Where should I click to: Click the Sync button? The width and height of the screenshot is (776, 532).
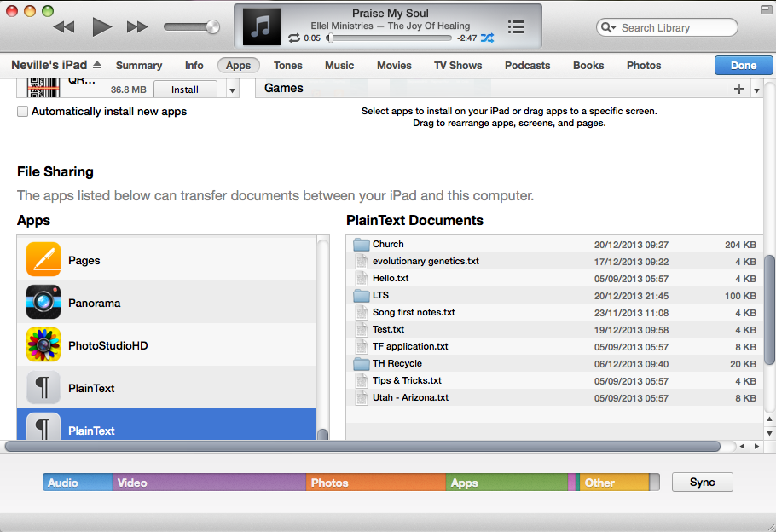(x=703, y=482)
